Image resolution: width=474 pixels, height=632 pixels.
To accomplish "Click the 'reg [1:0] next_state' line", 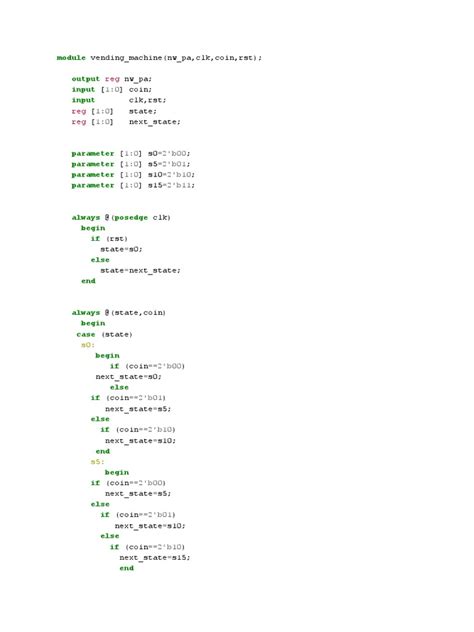I will pos(126,121).
